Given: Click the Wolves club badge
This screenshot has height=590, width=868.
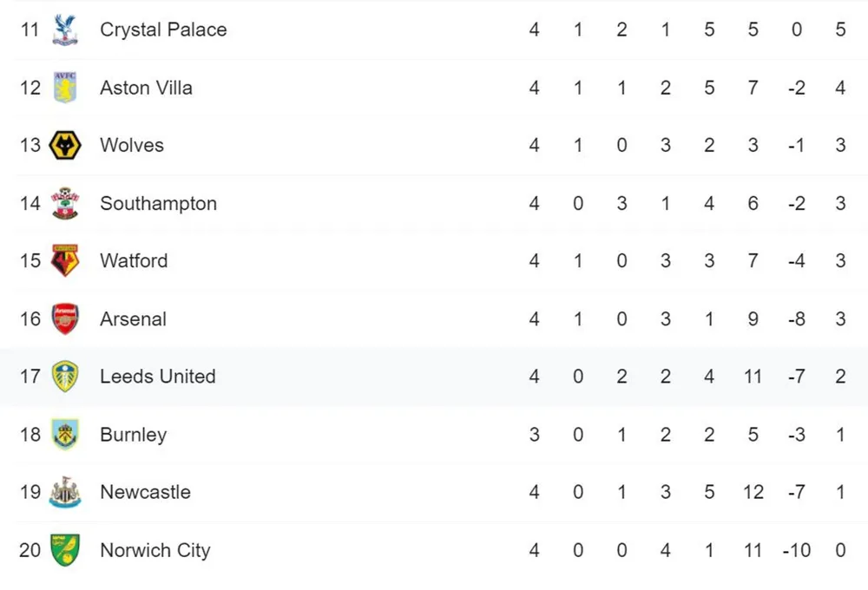Looking at the screenshot, I should (65, 146).
